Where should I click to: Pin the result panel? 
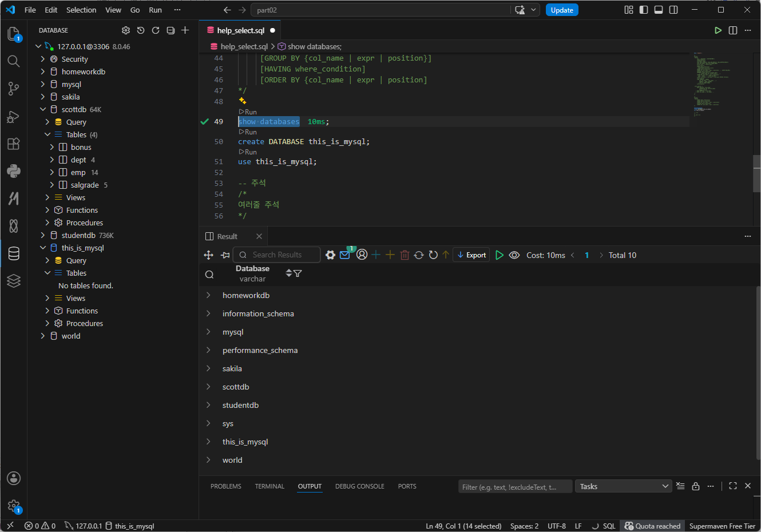point(225,255)
